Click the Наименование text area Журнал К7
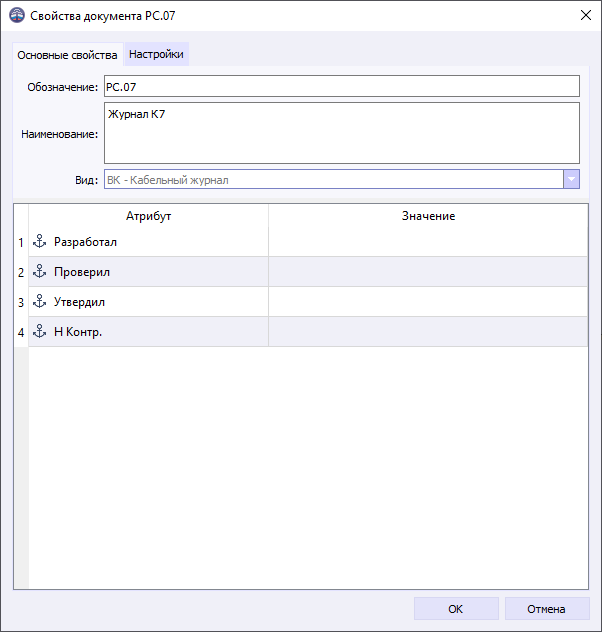Viewport: 602px width, 632px height. 342,133
